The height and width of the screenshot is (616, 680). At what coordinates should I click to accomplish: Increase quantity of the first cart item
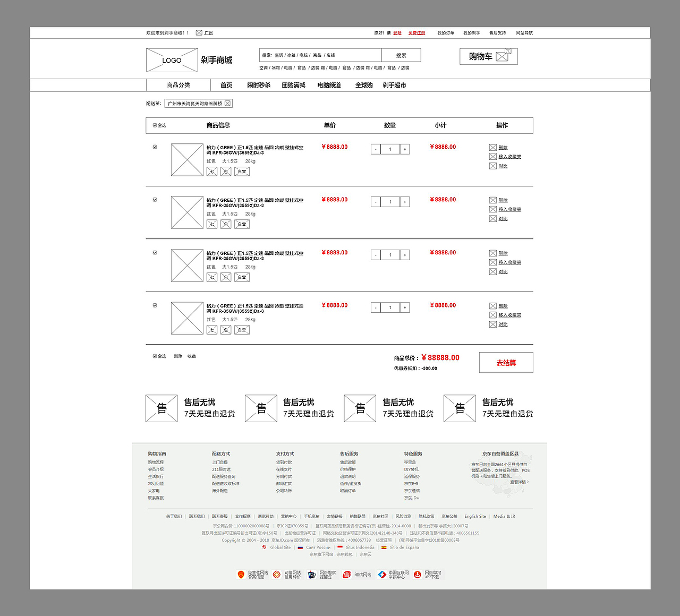(x=405, y=149)
